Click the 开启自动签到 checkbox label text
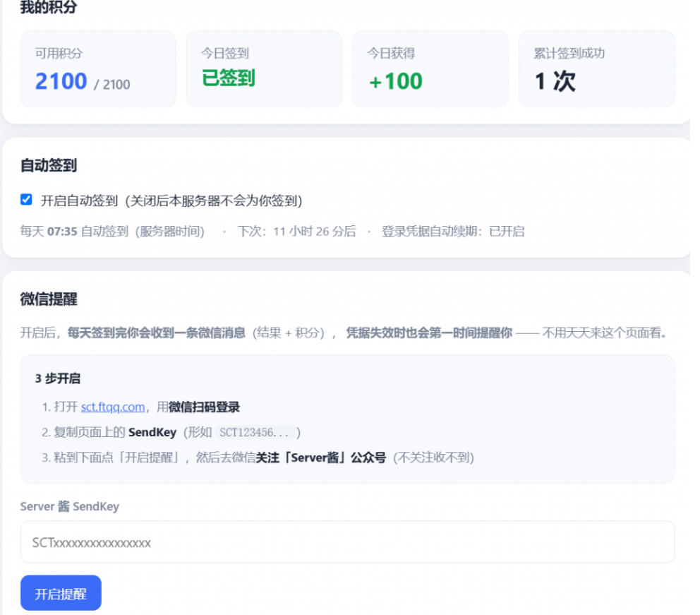 pos(171,201)
